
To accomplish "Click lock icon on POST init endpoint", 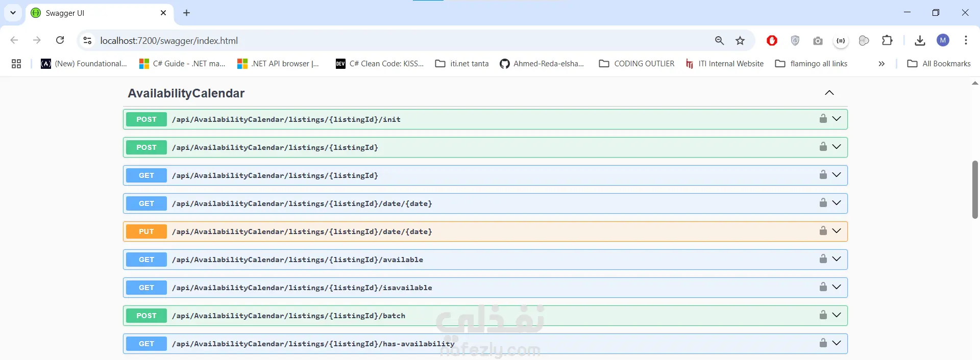I will tap(823, 119).
